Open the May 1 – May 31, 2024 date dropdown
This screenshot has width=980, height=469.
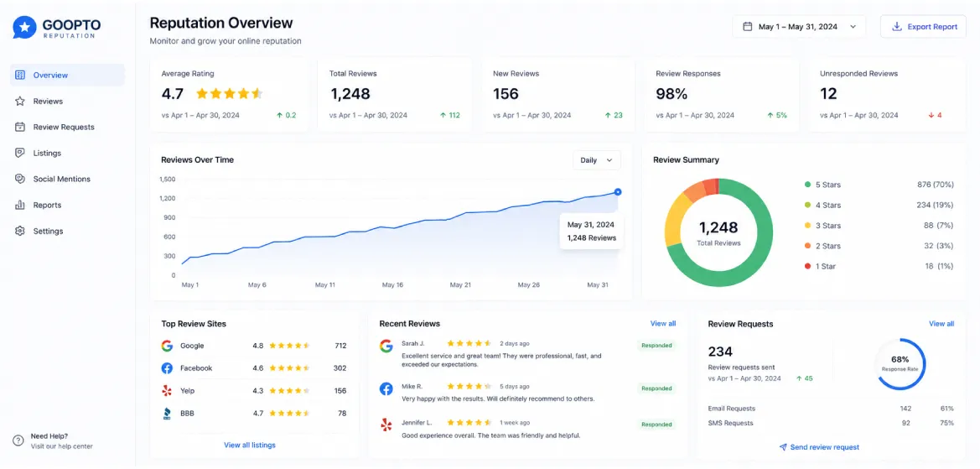(800, 27)
